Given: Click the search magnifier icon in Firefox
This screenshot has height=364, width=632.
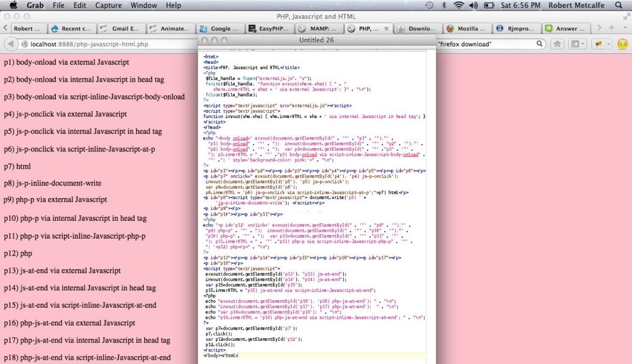Looking at the screenshot, I should (x=540, y=44).
